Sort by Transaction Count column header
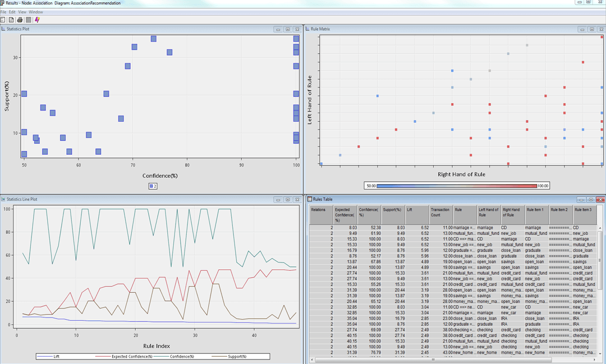This screenshot has width=606, height=364. click(441, 215)
